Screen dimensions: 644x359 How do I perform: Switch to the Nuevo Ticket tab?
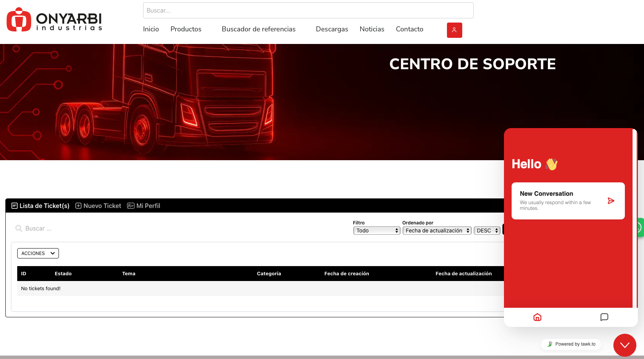pos(98,206)
